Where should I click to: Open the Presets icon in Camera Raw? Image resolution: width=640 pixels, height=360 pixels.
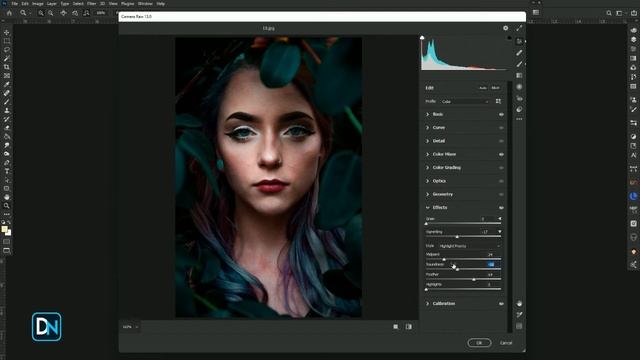(519, 109)
